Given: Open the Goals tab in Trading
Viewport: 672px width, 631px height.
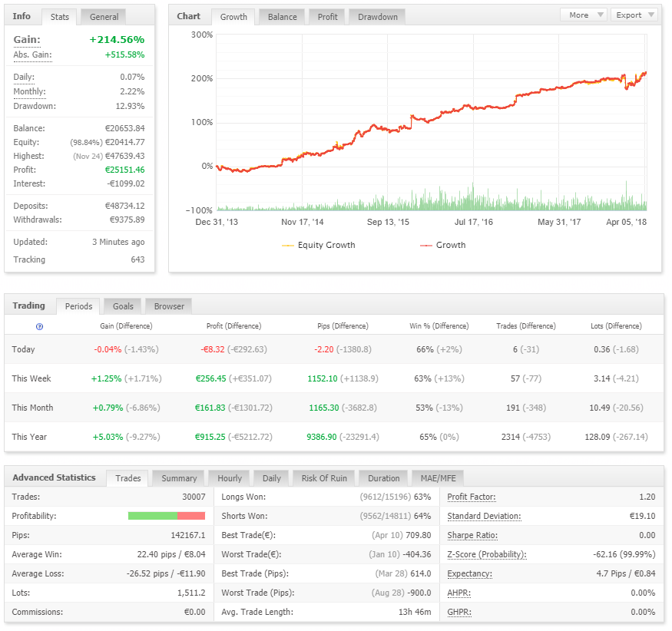Looking at the screenshot, I should click(123, 306).
